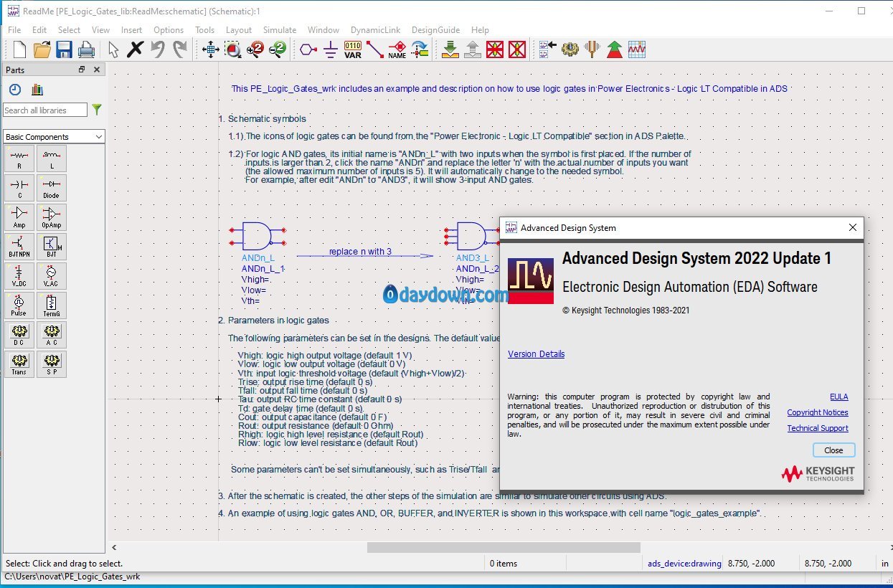Open the EULA link in the dialog
The height and width of the screenshot is (588, 893).
[x=838, y=397]
